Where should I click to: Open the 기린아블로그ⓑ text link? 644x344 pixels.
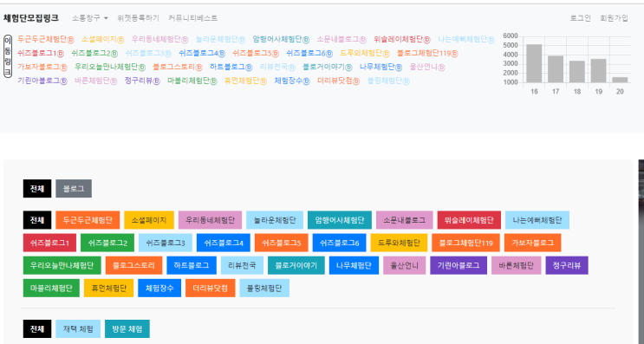(42, 81)
